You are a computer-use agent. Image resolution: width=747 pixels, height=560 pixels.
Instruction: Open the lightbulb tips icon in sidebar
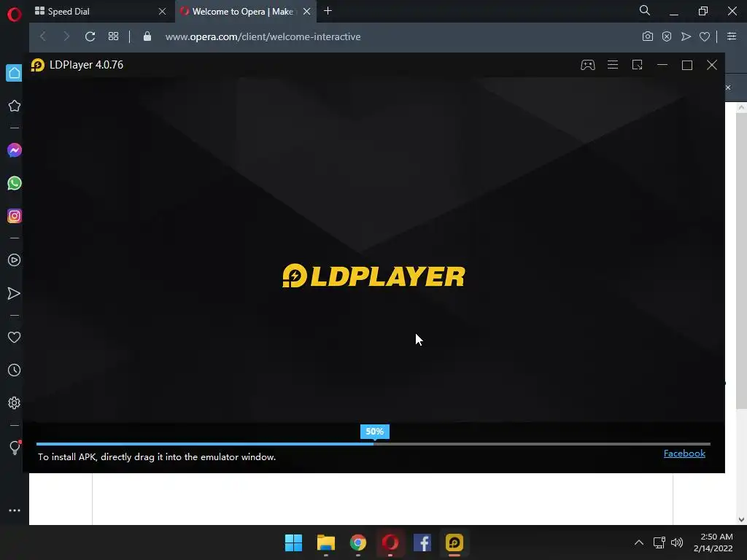pyautogui.click(x=15, y=447)
